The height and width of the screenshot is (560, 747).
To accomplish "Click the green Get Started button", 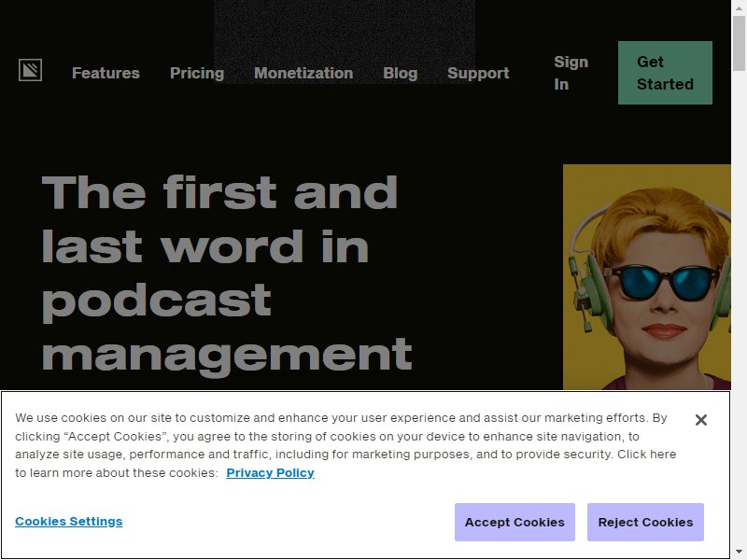I will pos(665,73).
